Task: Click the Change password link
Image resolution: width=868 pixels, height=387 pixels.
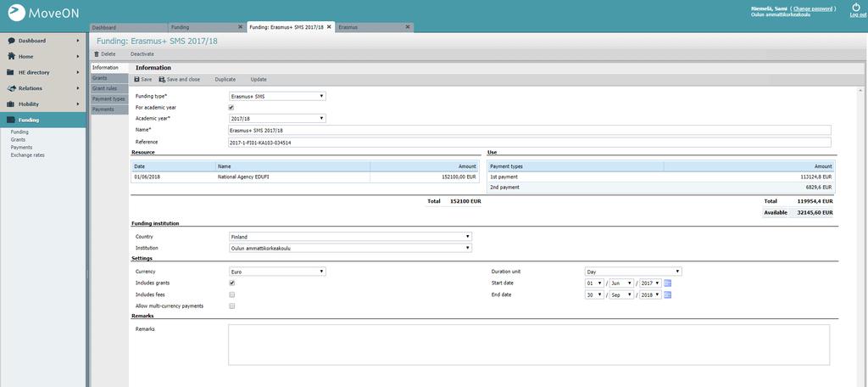Action: click(813, 8)
